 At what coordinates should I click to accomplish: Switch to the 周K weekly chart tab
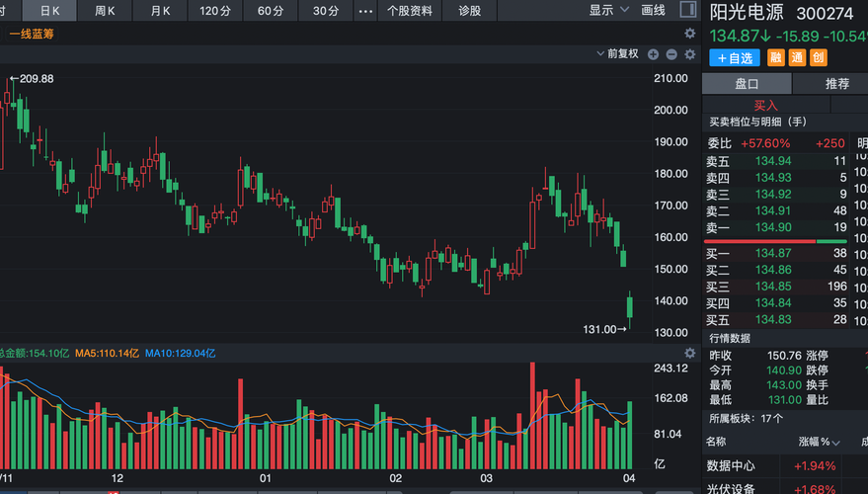point(105,11)
